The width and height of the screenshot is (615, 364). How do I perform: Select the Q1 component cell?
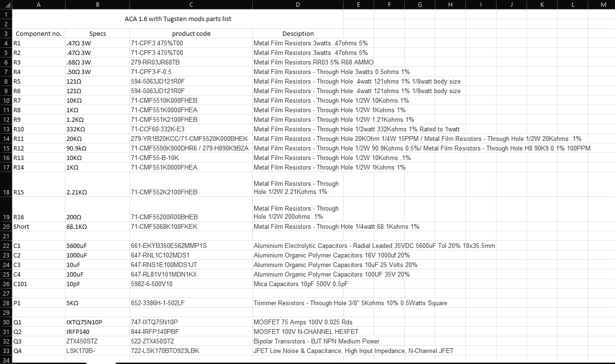click(38, 322)
